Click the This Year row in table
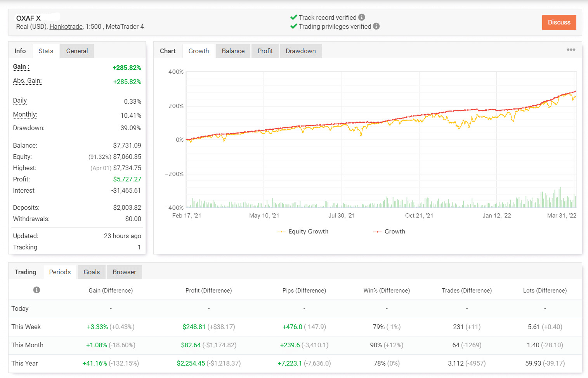 (25, 363)
